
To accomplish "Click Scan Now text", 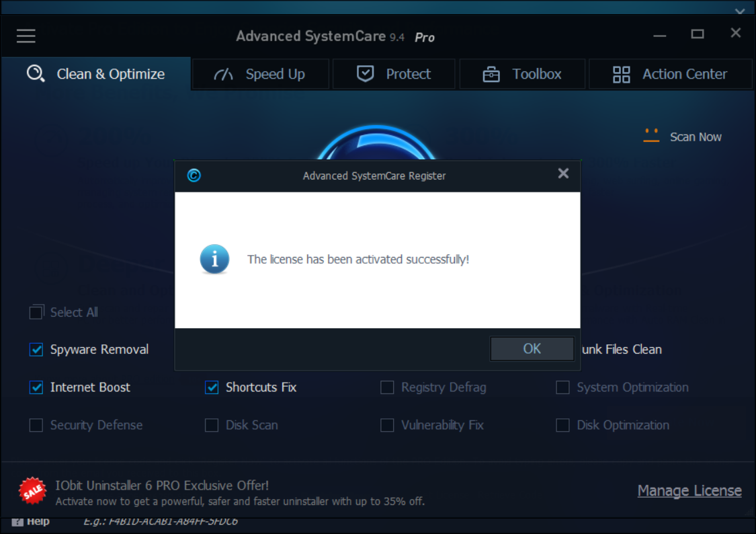I will pyautogui.click(x=696, y=137).
